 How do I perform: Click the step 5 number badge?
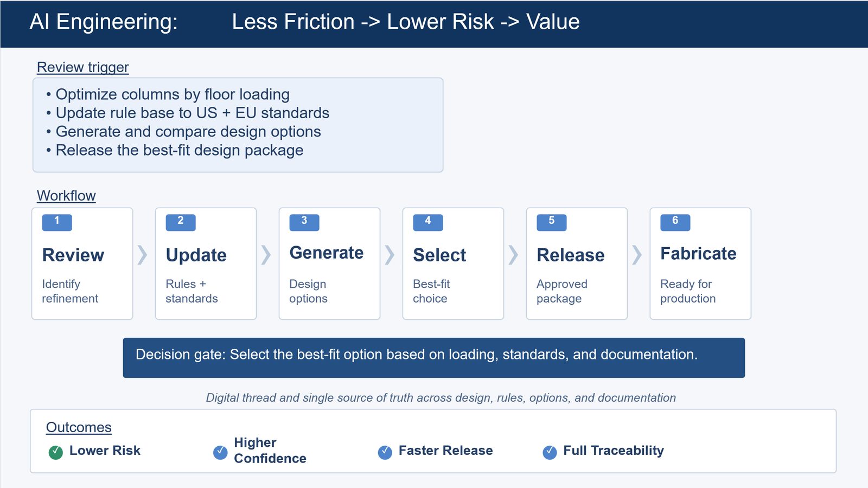tap(552, 222)
